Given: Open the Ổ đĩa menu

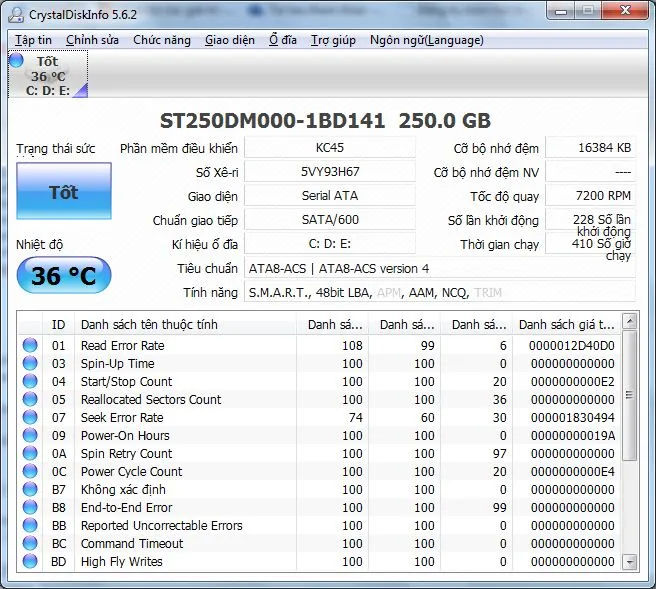Looking at the screenshot, I should (x=282, y=40).
